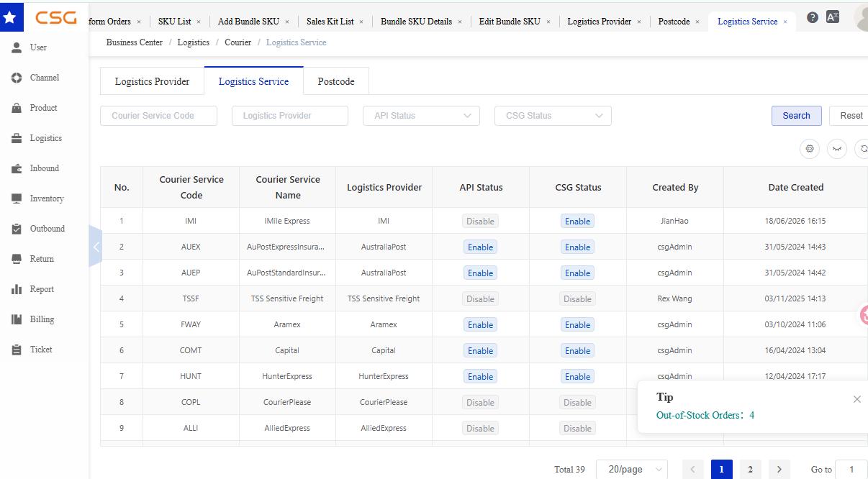This screenshot has height=479, width=868.
Task: Open the Billing sidebar menu
Action: (x=43, y=319)
